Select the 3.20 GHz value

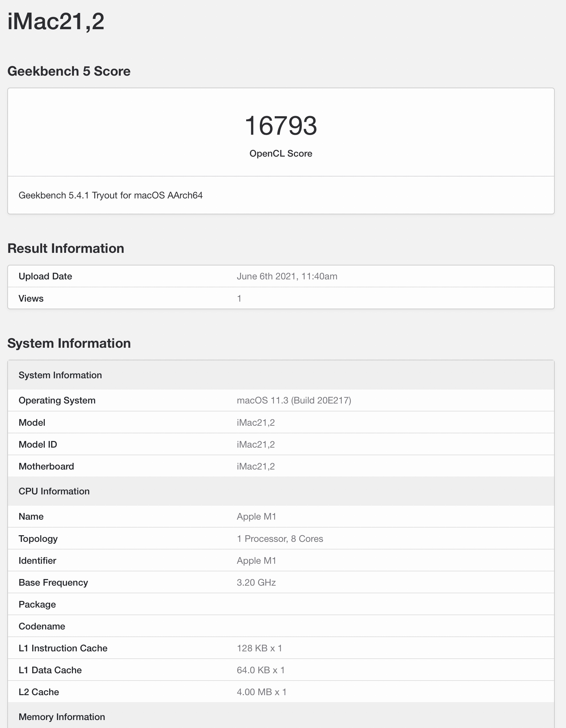[256, 583]
